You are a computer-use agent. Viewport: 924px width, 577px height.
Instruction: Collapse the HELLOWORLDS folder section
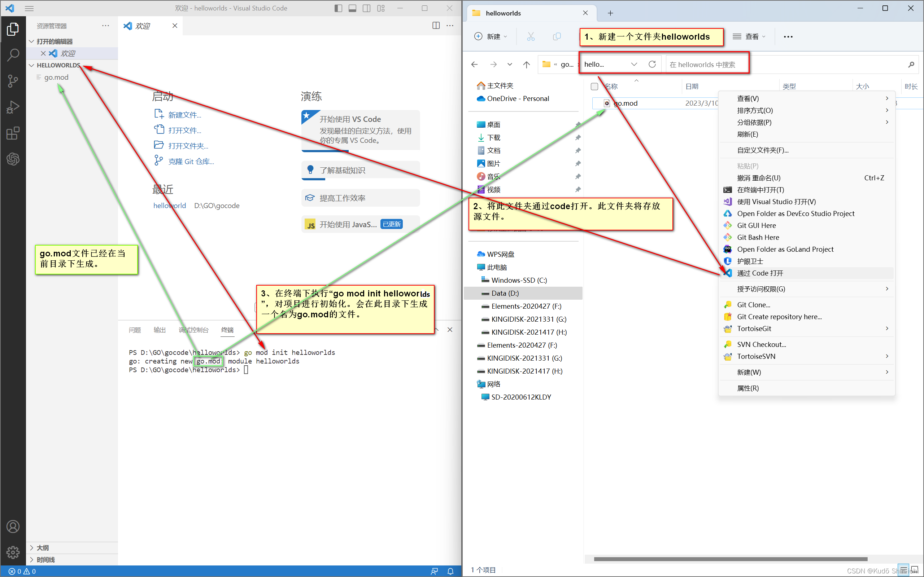[32, 65]
